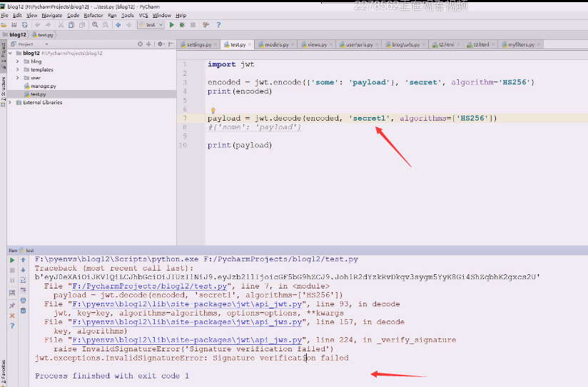
Task: Click the Scroll from Source target icon
Action: [141, 44]
